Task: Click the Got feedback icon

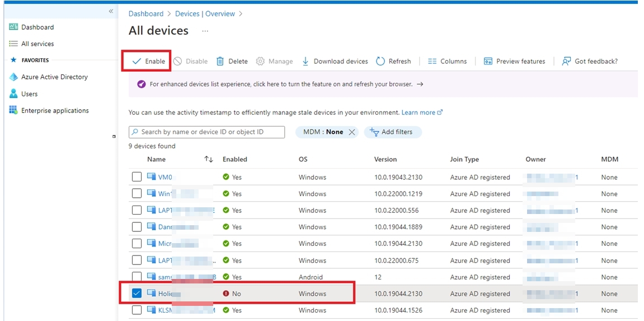Action: tap(567, 61)
